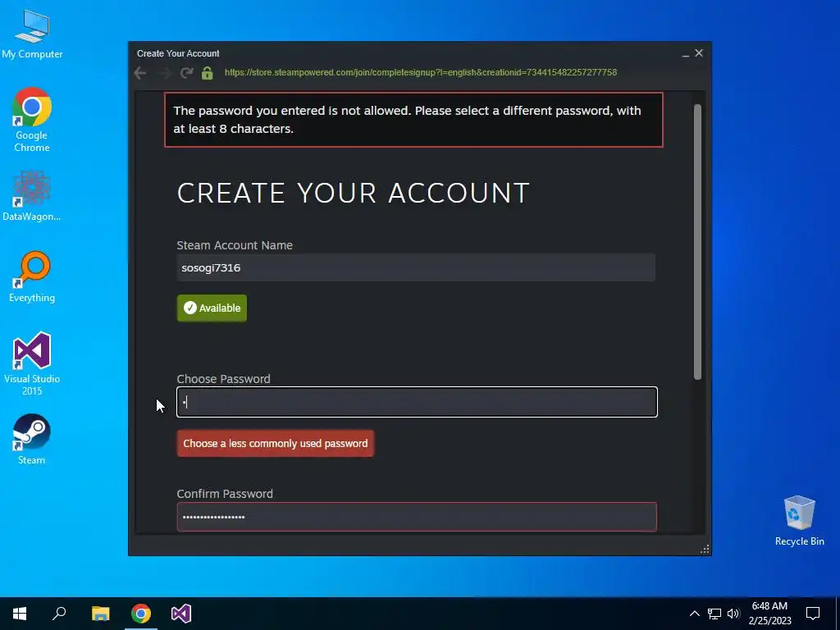Image resolution: width=840 pixels, height=630 pixels.
Task: Open taskbar search magnifier
Action: click(x=59, y=614)
